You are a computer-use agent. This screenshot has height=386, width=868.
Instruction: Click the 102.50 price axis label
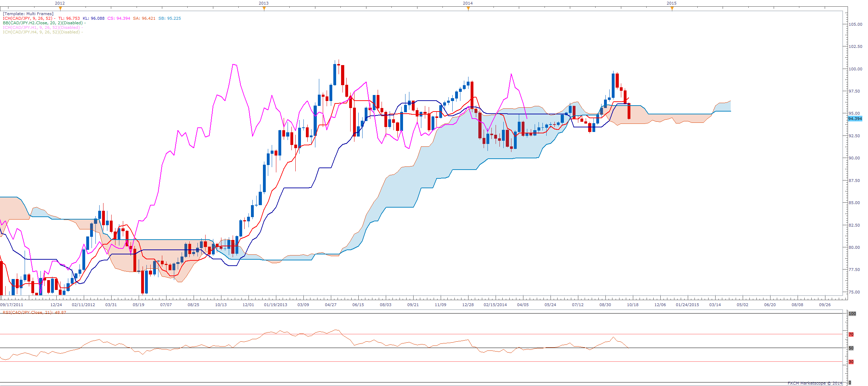pyautogui.click(x=855, y=46)
